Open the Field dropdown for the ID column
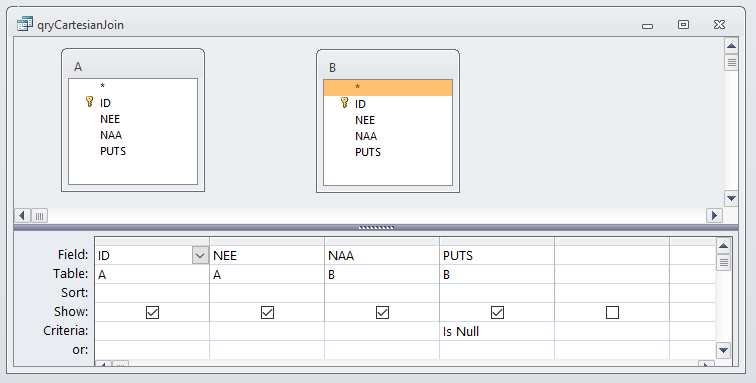This screenshot has width=756, height=383. click(200, 255)
